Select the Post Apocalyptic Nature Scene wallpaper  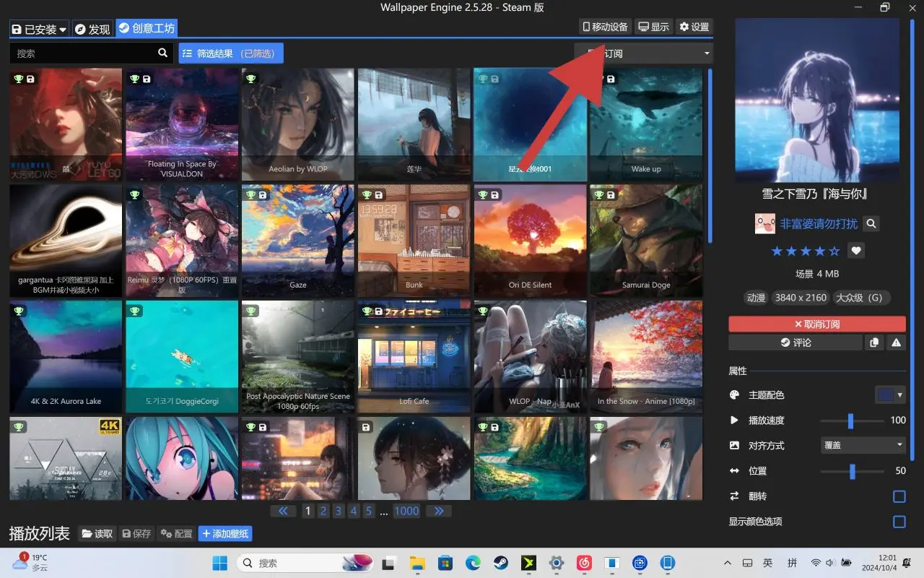click(298, 357)
